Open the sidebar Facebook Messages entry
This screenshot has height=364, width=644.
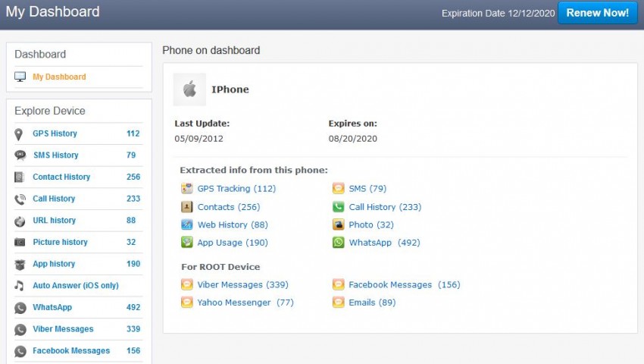click(71, 351)
